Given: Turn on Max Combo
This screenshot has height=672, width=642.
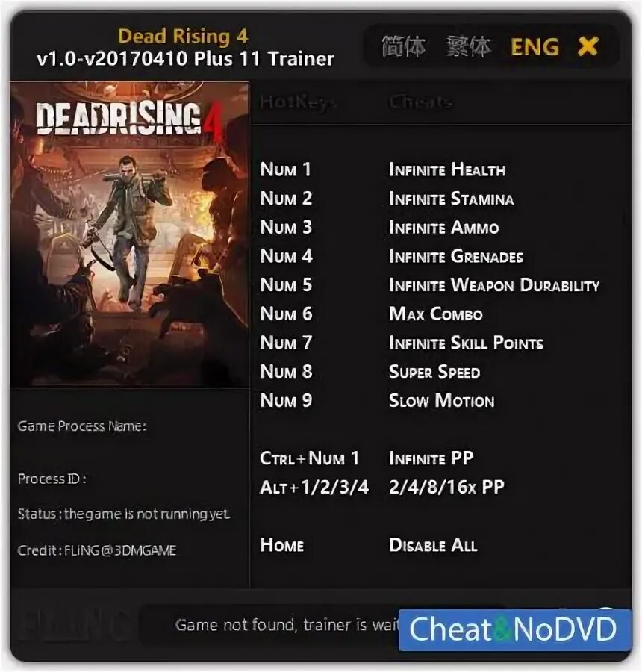Looking at the screenshot, I should coord(435,314).
